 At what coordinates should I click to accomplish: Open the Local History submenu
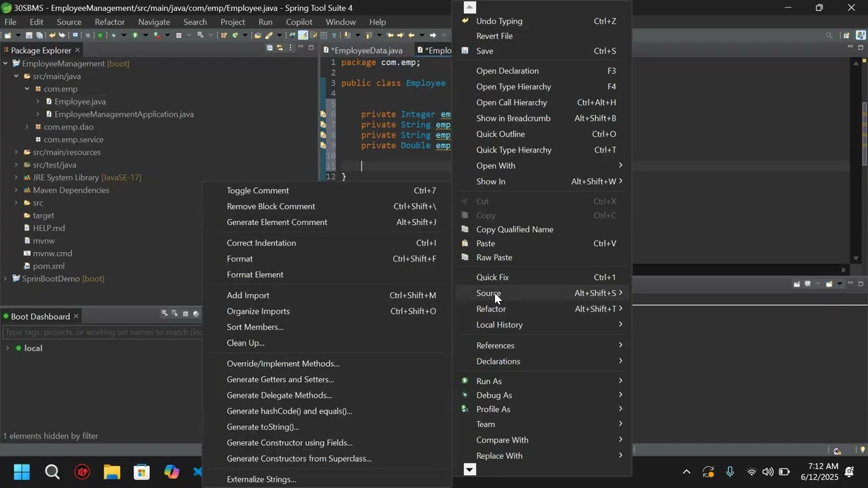pyautogui.click(x=542, y=325)
